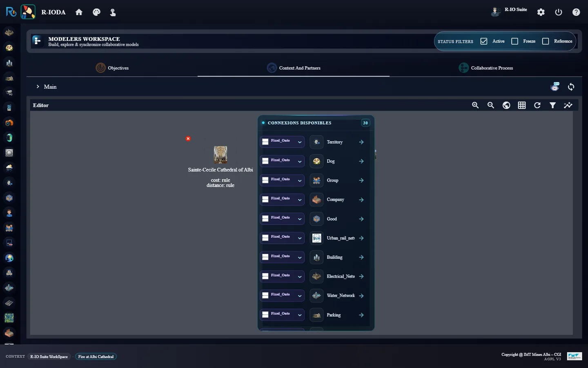Viewport: 588px width, 368px height.
Task: Open the Fixed_Onto dropdown for Company
Action: click(x=282, y=200)
